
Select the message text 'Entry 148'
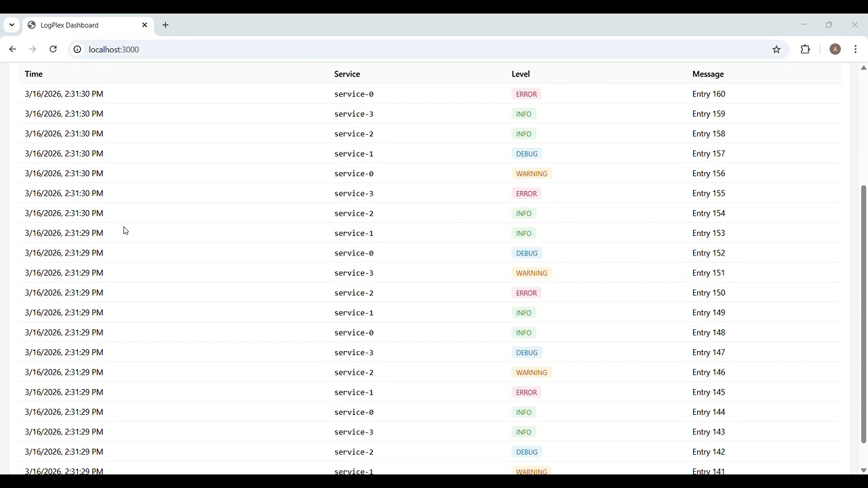point(709,332)
